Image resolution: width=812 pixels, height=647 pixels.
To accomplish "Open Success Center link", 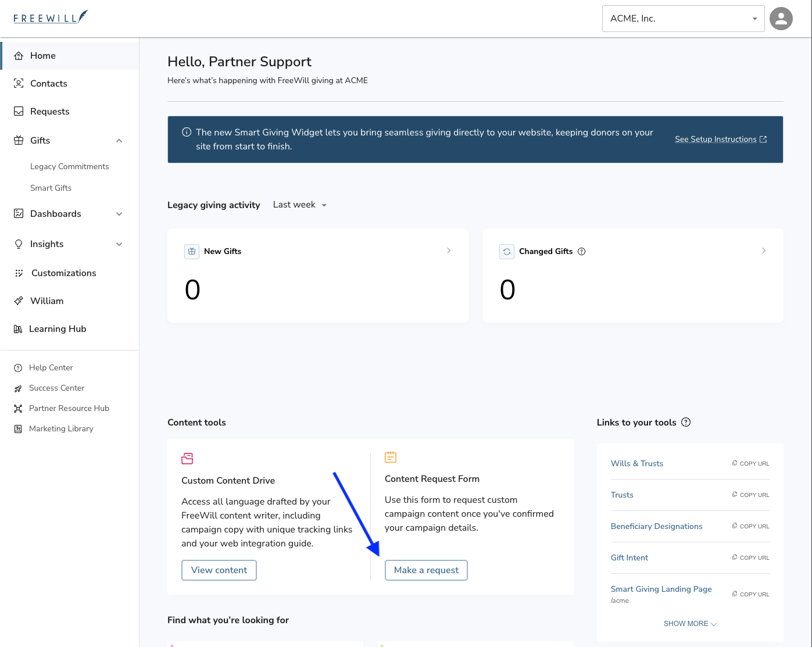I will tap(57, 388).
